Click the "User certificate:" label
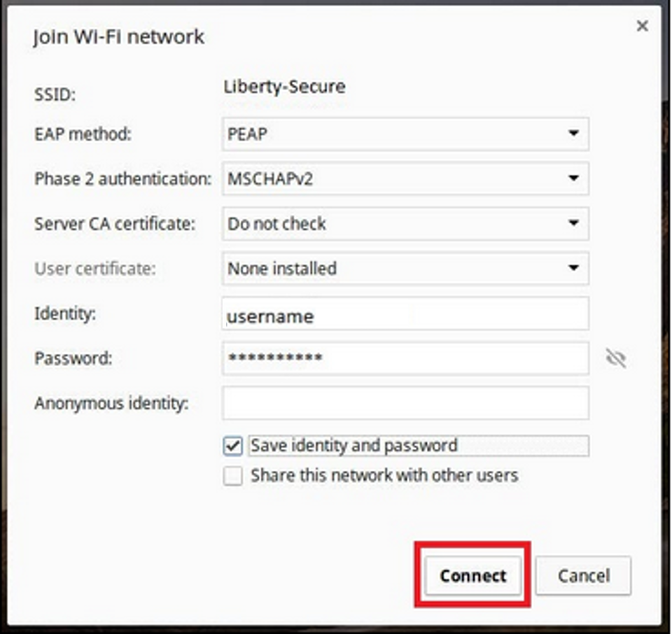672x634 pixels. (95, 269)
